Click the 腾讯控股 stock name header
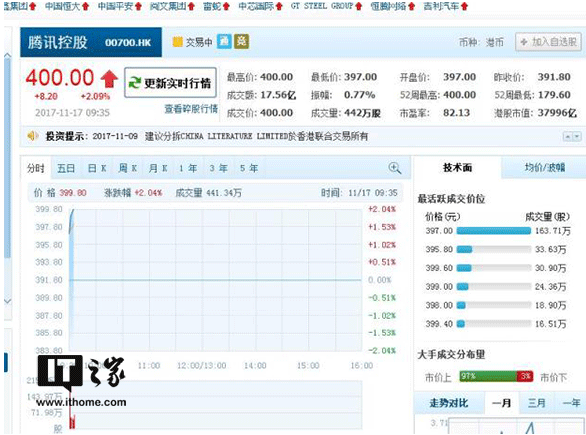The width and height of the screenshot is (586, 435). [x=58, y=42]
